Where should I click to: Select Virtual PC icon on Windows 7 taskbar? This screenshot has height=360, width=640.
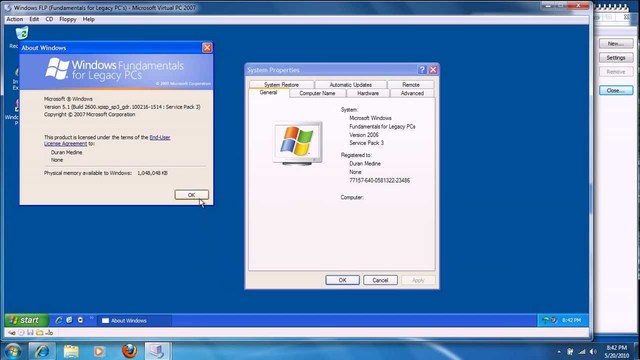(x=157, y=351)
